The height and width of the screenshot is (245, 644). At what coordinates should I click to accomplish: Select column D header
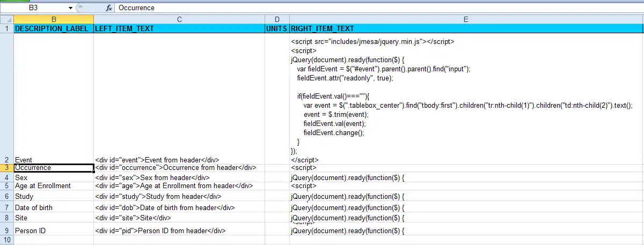277,20
